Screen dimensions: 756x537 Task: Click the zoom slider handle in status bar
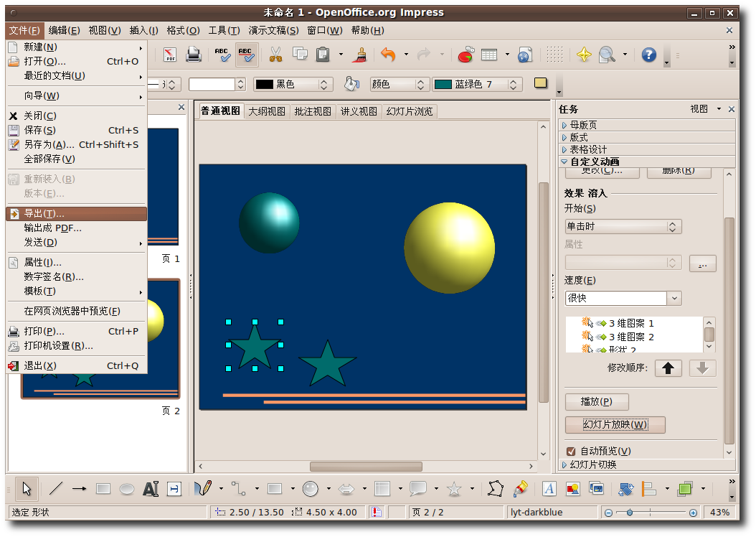[x=629, y=513]
